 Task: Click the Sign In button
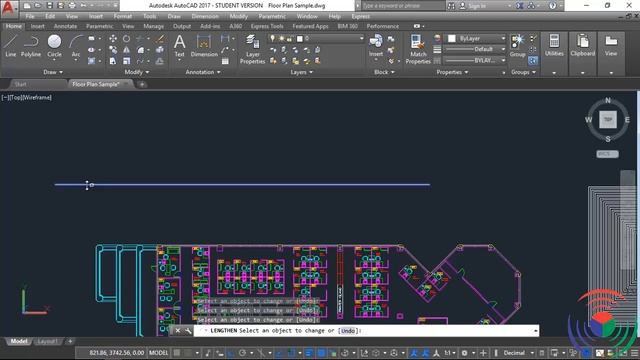point(473,6)
